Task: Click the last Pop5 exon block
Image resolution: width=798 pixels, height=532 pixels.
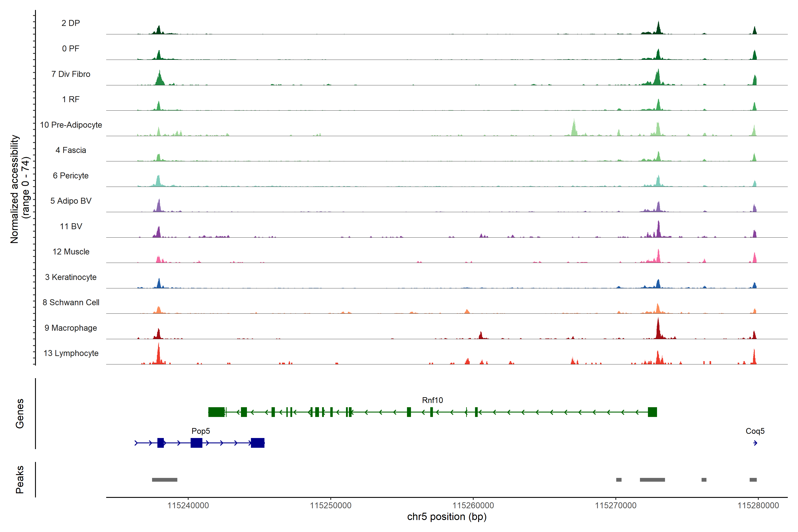Action: coord(258,443)
